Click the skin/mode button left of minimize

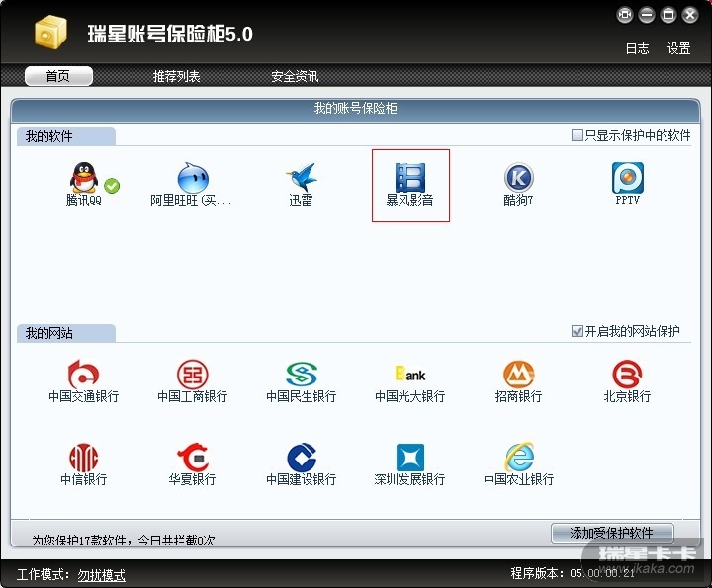(x=625, y=15)
